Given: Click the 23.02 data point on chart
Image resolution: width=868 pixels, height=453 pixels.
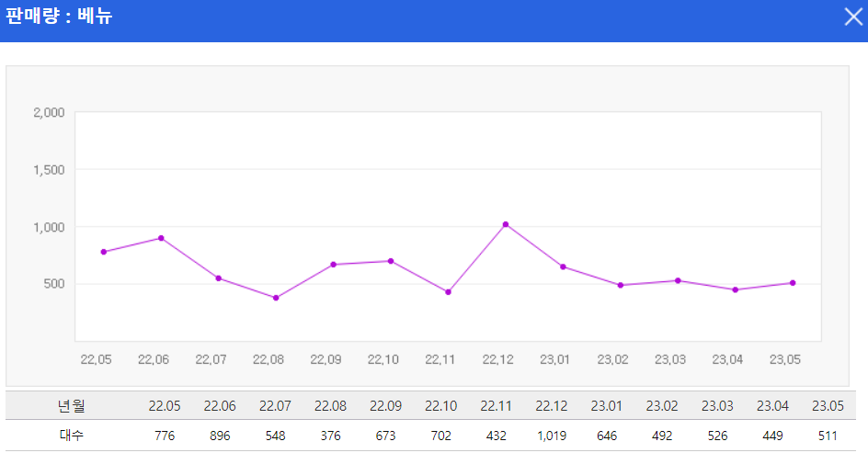Looking at the screenshot, I should [621, 286].
